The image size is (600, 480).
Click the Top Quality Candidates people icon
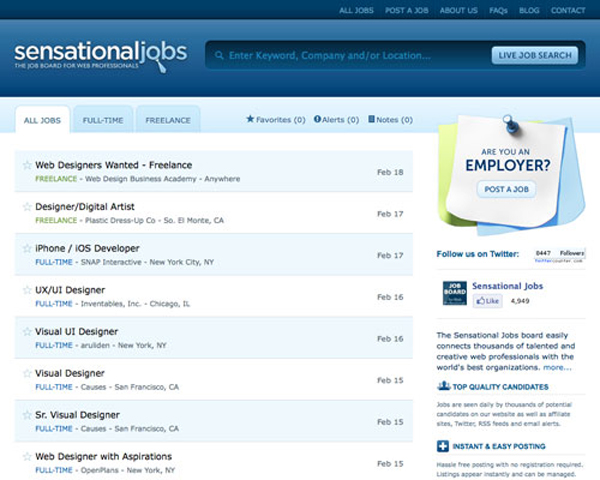(443, 386)
